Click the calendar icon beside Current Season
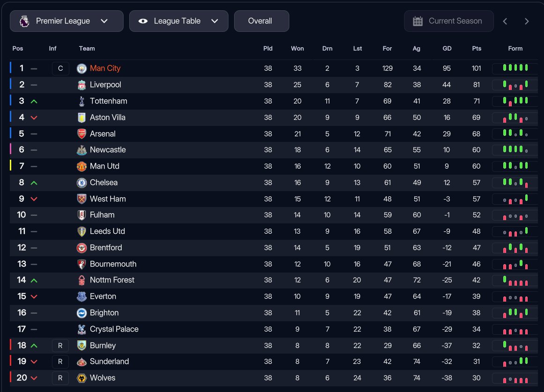 pyautogui.click(x=418, y=21)
